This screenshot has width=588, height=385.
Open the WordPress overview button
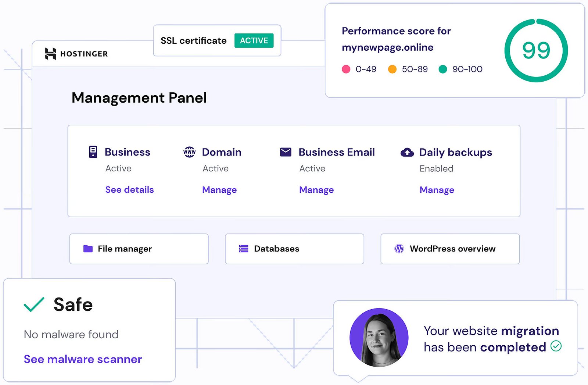(450, 249)
